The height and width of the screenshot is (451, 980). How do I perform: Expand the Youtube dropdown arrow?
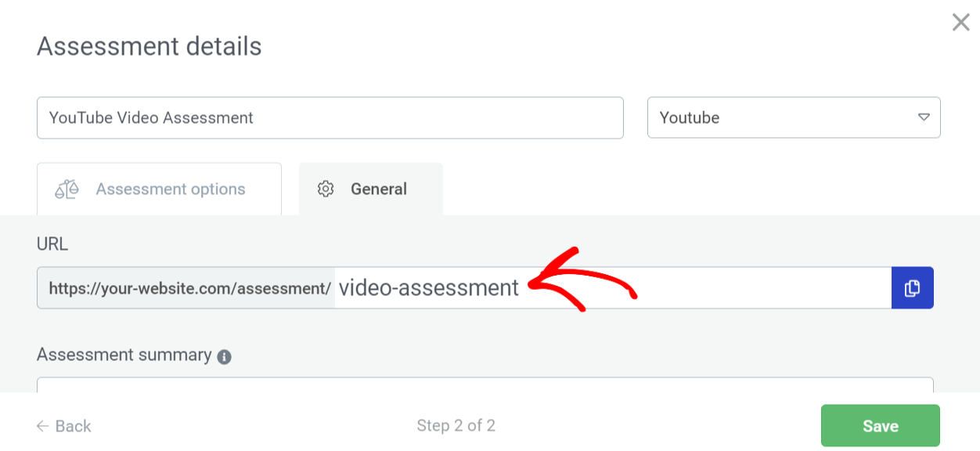924,117
